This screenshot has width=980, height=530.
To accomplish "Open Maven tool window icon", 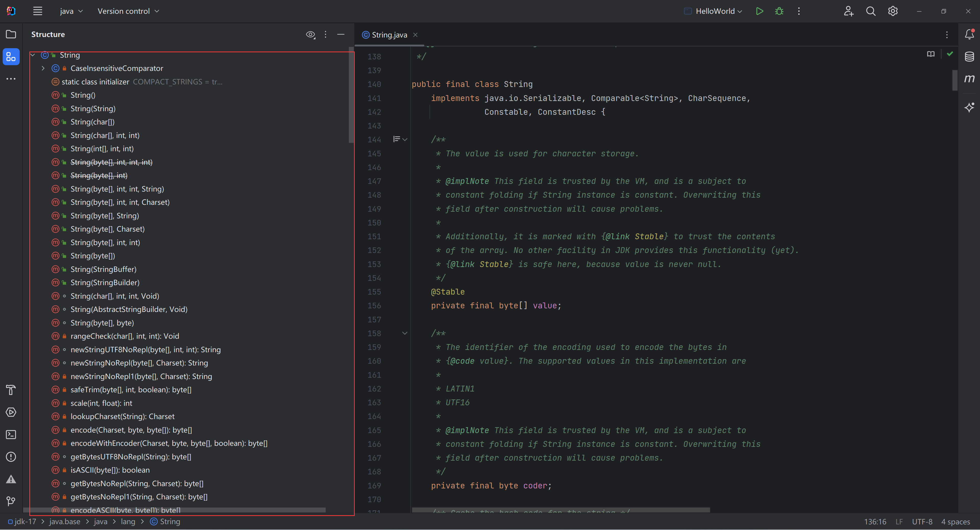I will click(x=969, y=79).
